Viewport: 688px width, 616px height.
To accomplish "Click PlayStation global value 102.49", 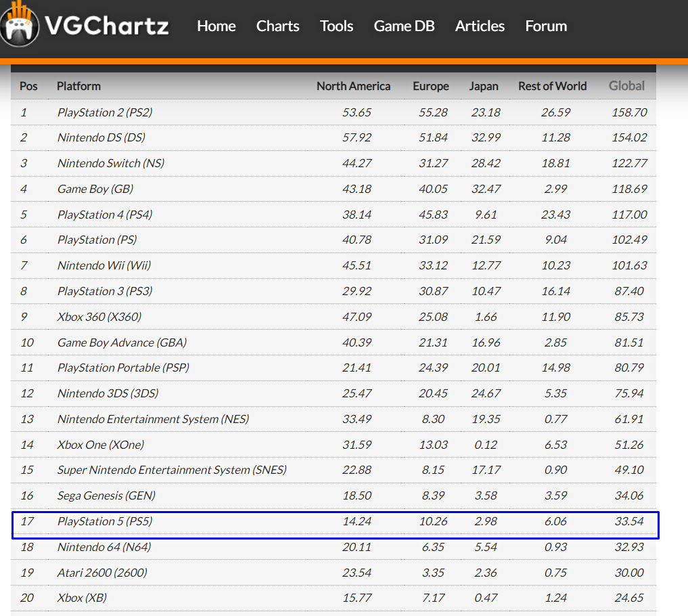I will click(x=630, y=240).
